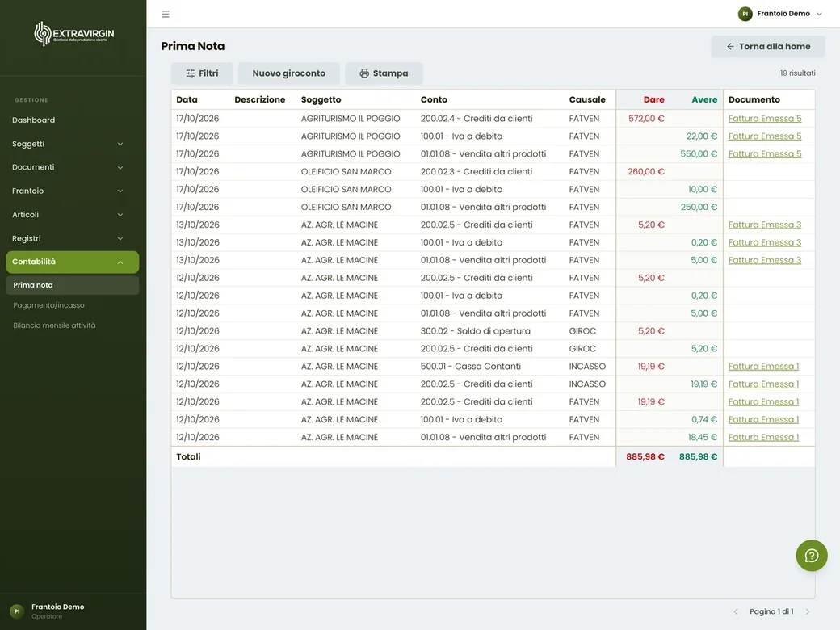The height and width of the screenshot is (630, 840).
Task: Open Fattura Emessa 1 link on INCASSO Crediti row
Action: tap(763, 384)
